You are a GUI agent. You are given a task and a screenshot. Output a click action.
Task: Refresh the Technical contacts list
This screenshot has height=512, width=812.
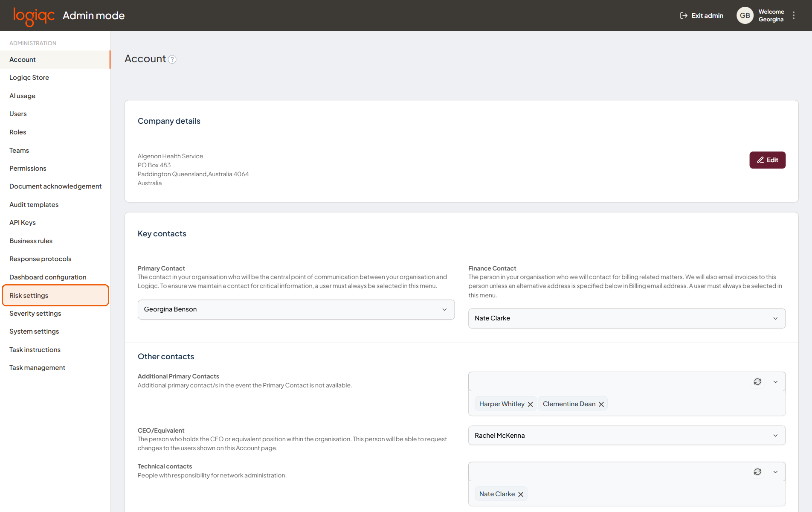[757, 471]
